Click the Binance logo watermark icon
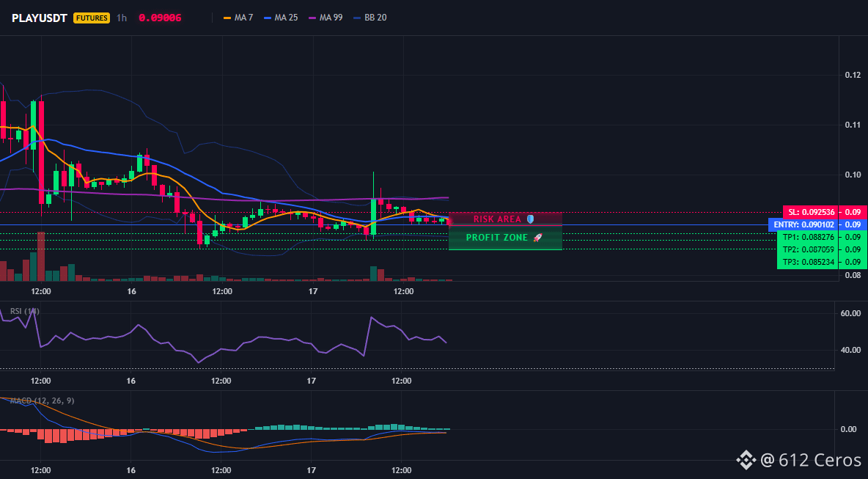The image size is (868, 479). [745, 460]
